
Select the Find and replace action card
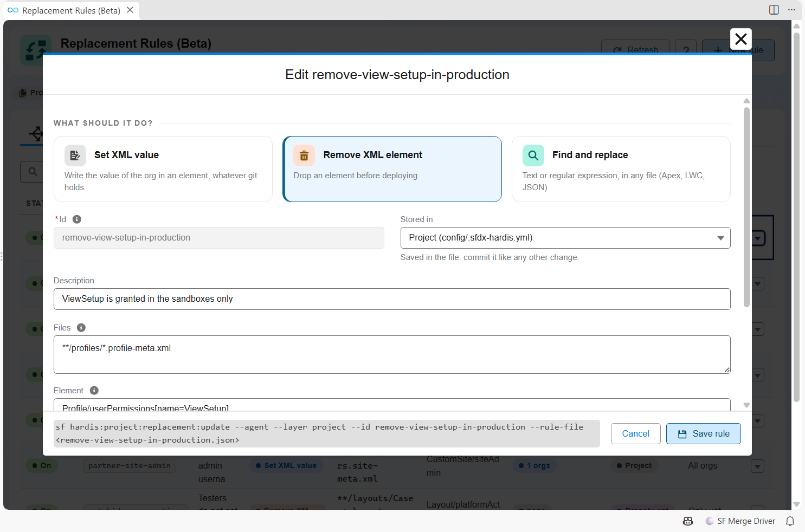[621, 169]
